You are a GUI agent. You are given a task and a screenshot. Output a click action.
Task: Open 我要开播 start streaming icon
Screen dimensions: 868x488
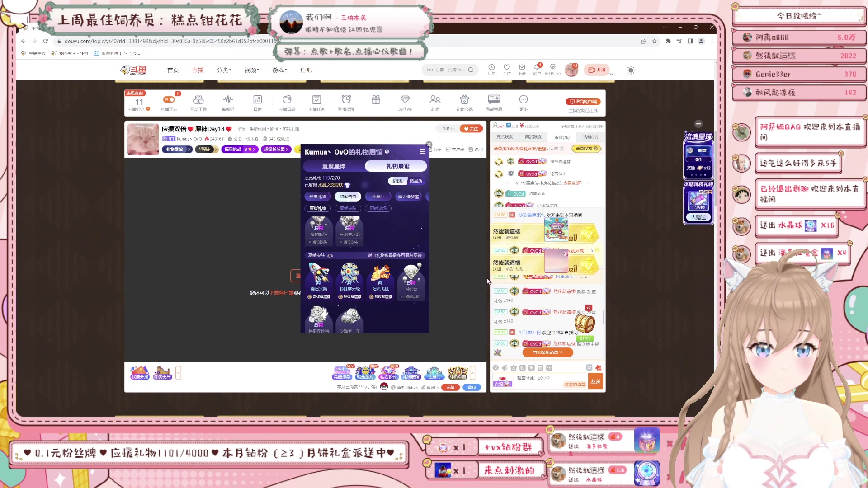(x=140, y=373)
